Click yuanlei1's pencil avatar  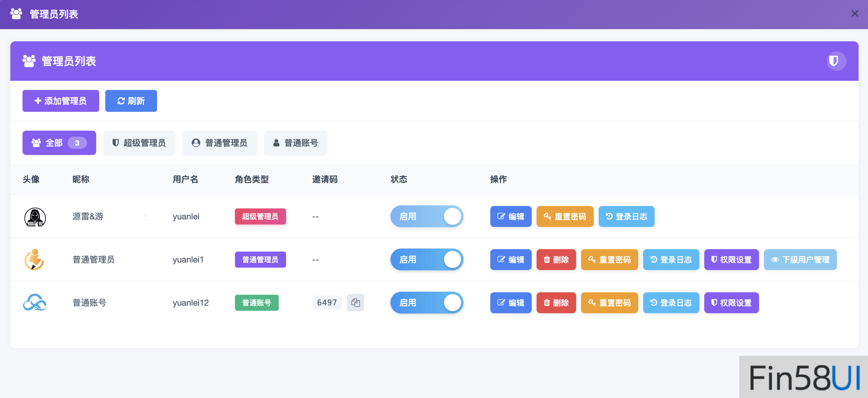click(34, 260)
